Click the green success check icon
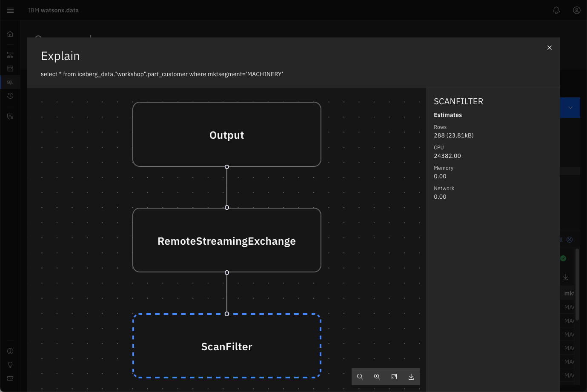Image resolution: width=587 pixels, height=392 pixels. click(x=563, y=258)
